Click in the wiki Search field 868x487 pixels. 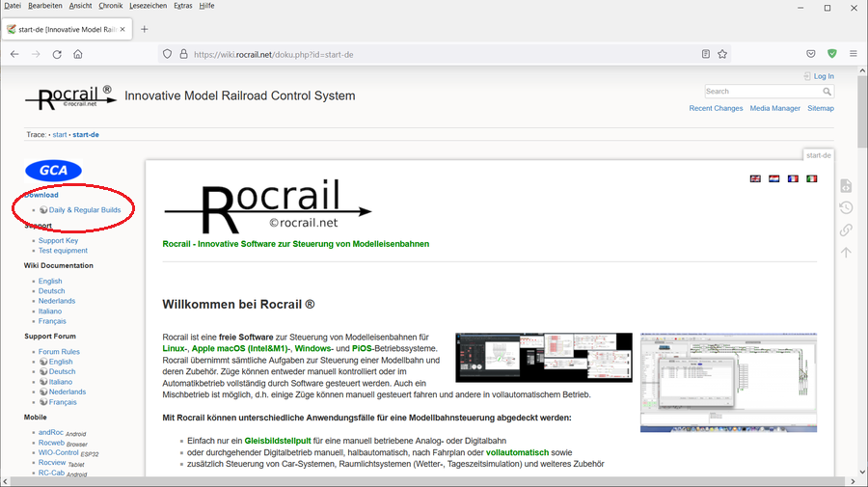pyautogui.click(x=762, y=92)
